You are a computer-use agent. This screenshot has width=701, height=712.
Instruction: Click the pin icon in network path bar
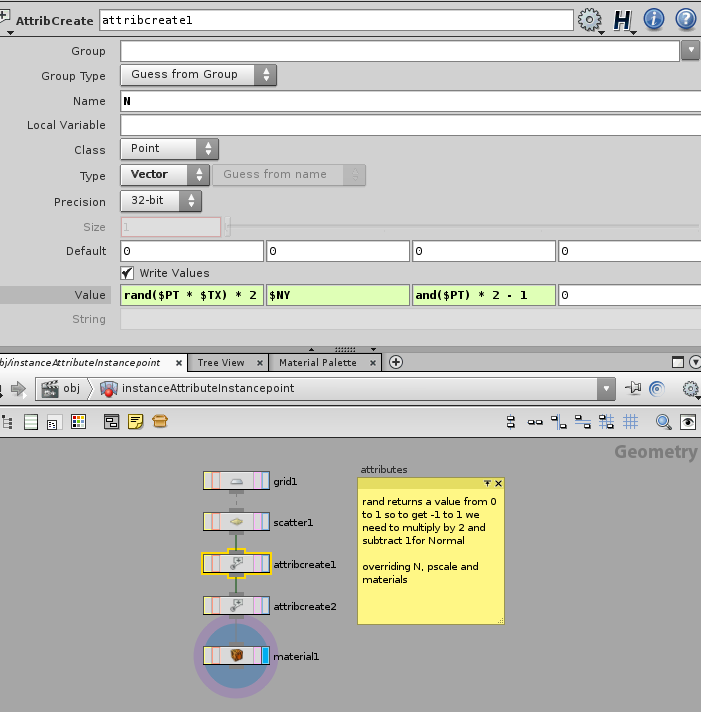[x=632, y=388]
